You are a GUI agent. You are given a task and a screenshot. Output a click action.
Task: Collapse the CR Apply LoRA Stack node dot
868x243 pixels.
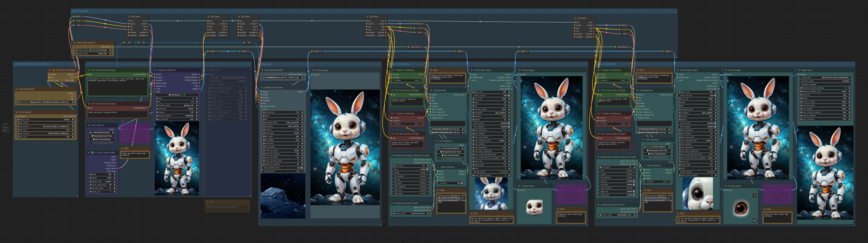(50, 70)
